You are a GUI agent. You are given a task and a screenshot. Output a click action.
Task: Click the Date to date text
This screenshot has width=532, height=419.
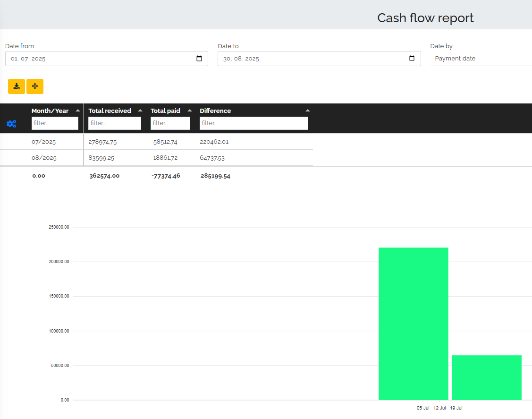pos(241,59)
